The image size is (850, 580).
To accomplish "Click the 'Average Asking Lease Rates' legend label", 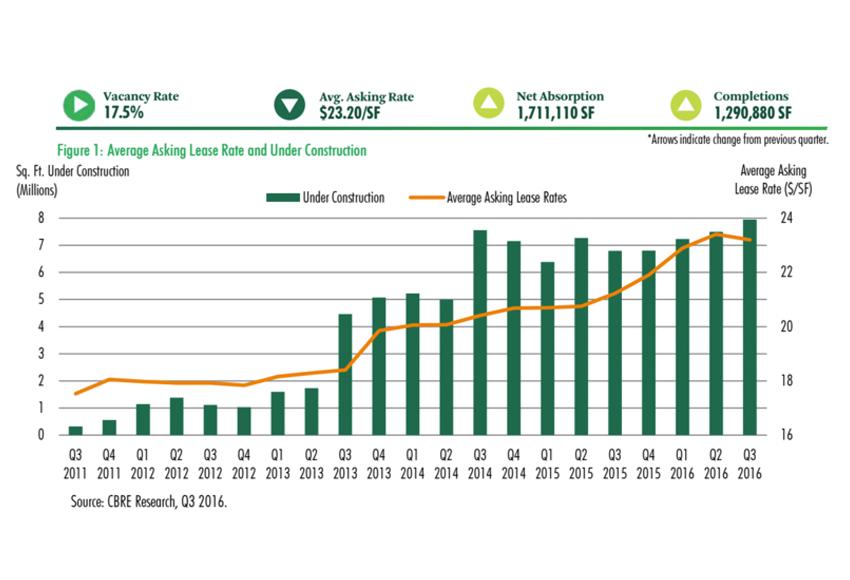I will 507,198.
